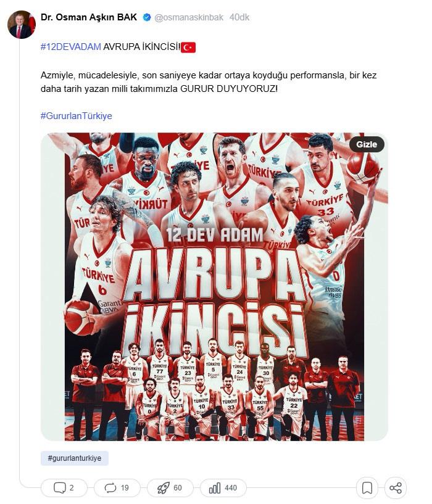This screenshot has height=504, width=432.
Task: Open Dr. Osman Aşkın BAK profile avatar
Action: coord(22,25)
